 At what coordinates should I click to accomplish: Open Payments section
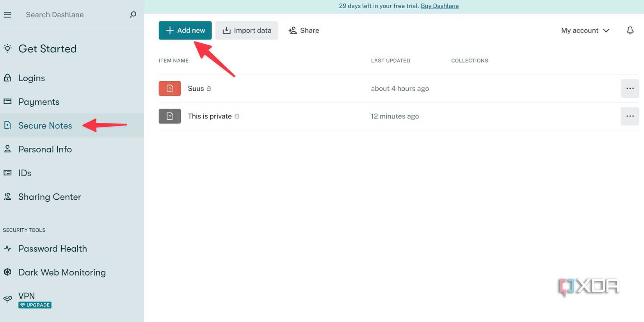pyautogui.click(x=39, y=102)
